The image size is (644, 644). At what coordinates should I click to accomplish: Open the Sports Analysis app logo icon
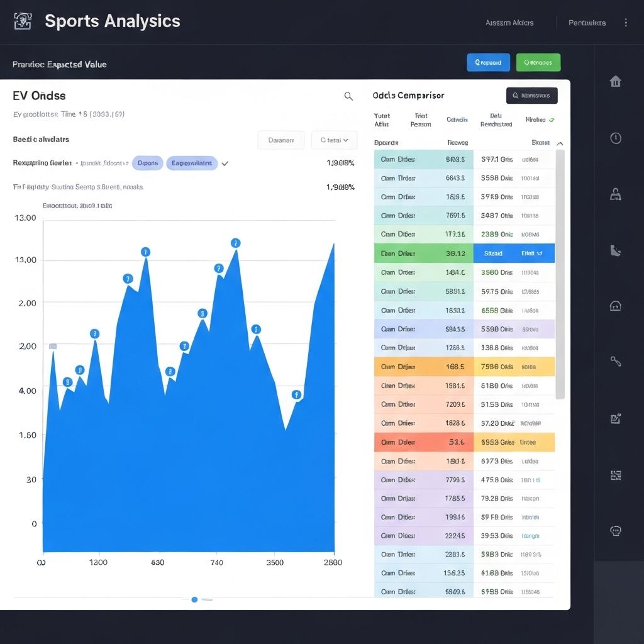point(23,21)
